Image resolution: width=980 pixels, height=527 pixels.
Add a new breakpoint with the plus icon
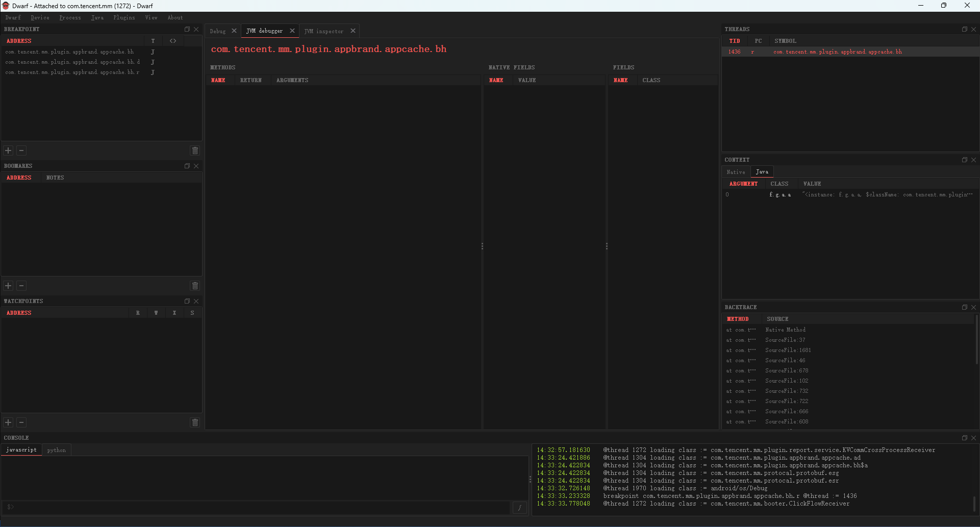[8, 150]
